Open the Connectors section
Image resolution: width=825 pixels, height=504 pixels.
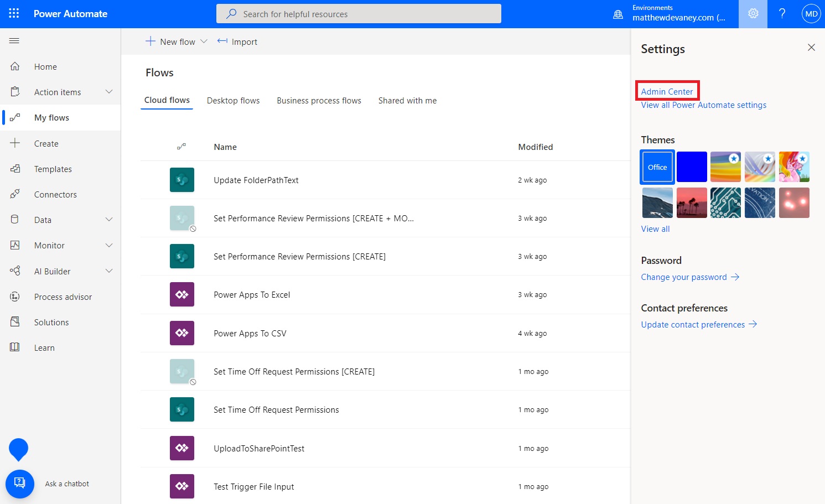[x=55, y=194]
